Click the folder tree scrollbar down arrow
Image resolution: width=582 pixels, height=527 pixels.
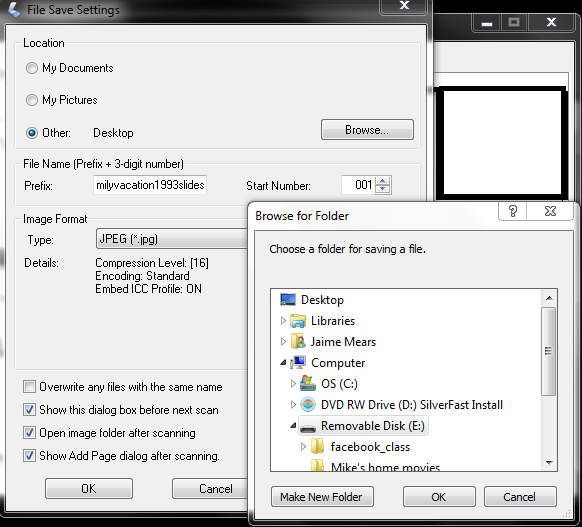pos(549,462)
